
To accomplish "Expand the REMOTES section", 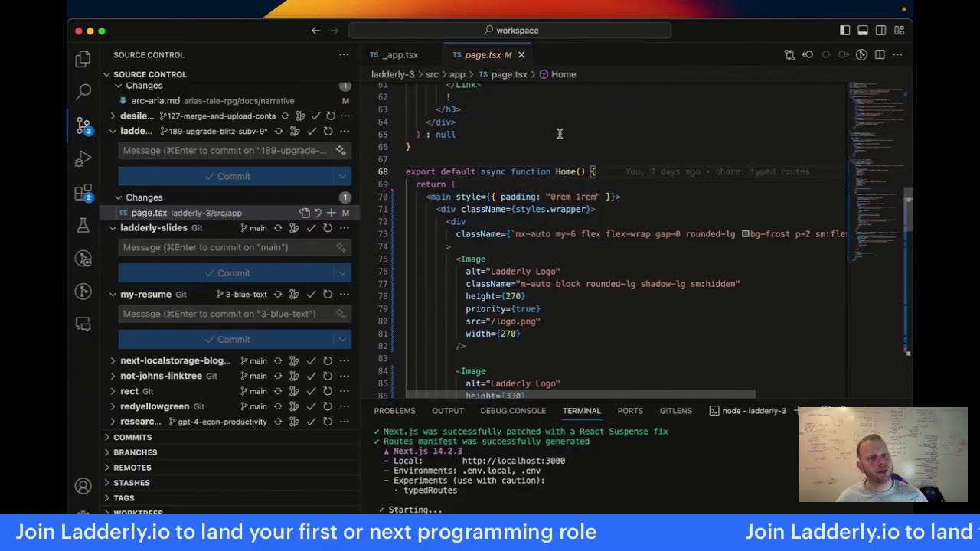I will (132, 468).
